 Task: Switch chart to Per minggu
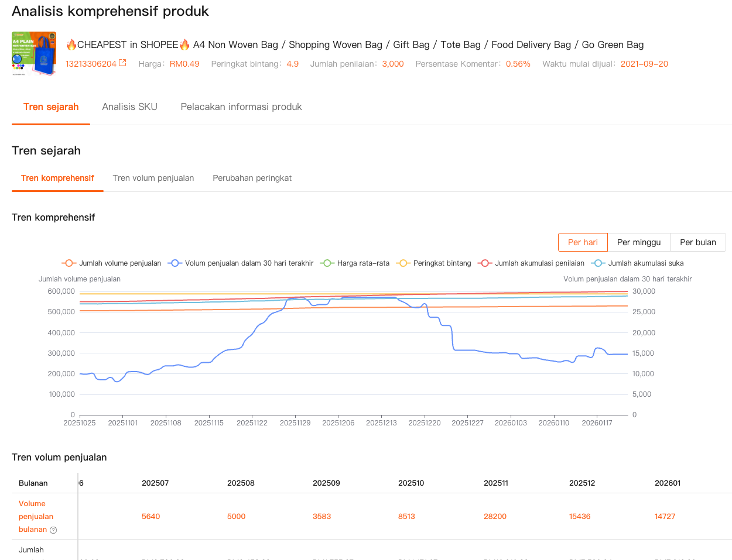[x=639, y=242]
